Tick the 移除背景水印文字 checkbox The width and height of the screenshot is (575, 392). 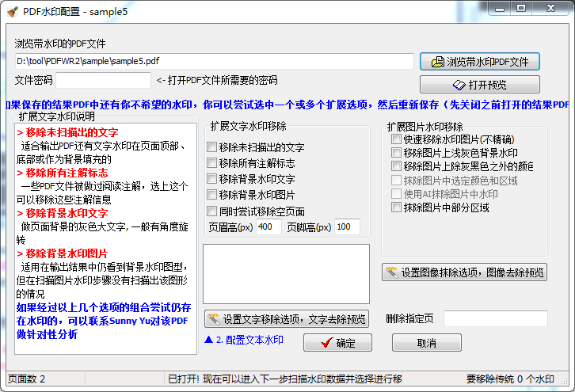tap(211, 179)
